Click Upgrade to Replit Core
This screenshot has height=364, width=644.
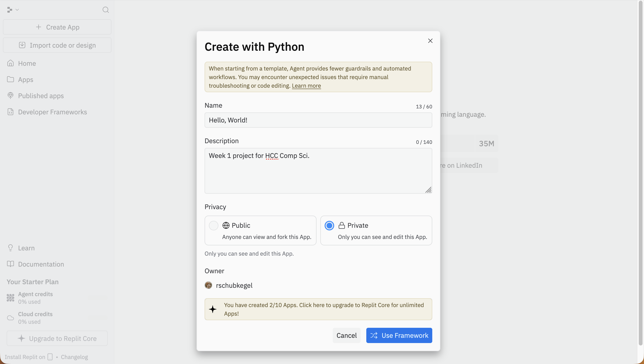[x=57, y=338]
